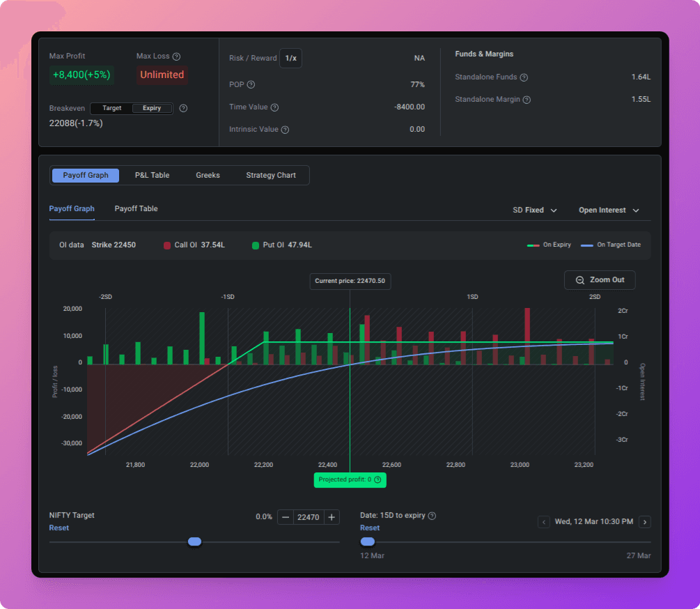Click the Zoom Out button

[x=600, y=280]
